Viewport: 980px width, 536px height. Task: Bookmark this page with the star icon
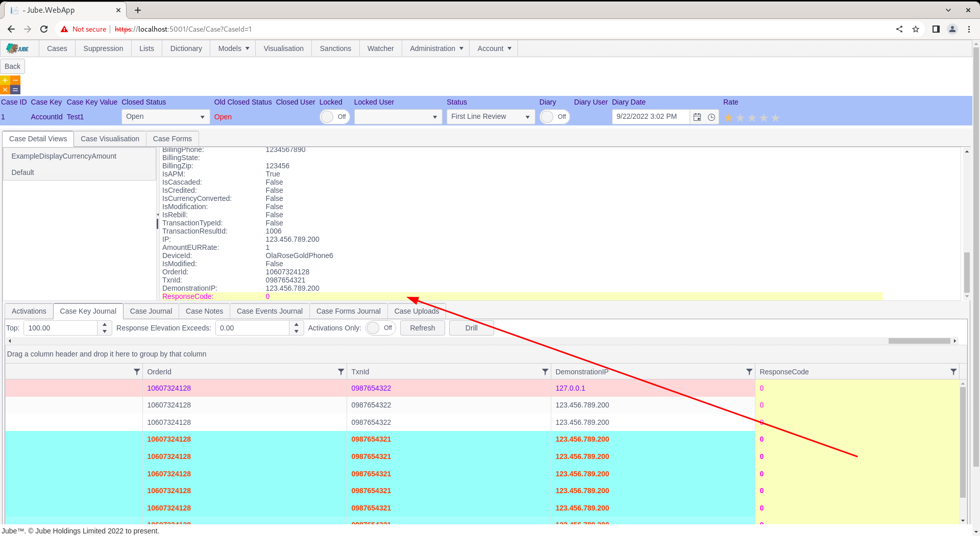click(916, 29)
